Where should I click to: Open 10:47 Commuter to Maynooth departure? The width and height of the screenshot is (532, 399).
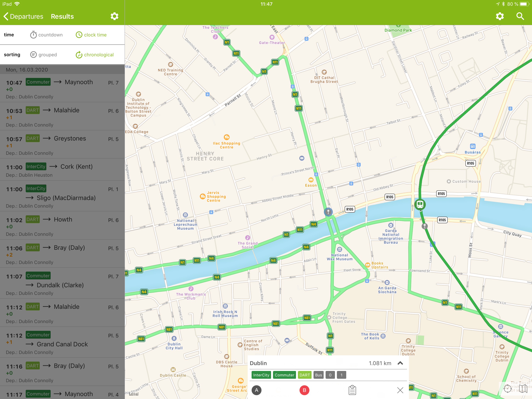point(62,88)
